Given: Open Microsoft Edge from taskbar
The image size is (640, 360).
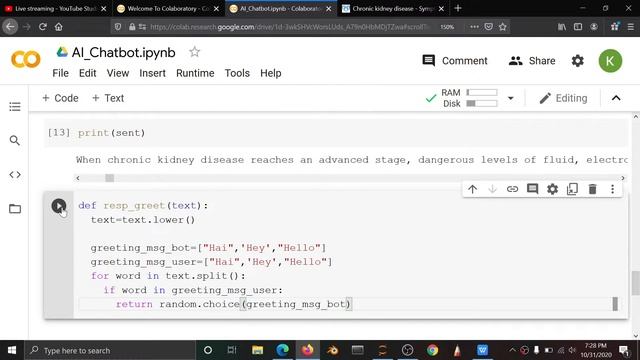Looking at the screenshot, I should (282, 350).
